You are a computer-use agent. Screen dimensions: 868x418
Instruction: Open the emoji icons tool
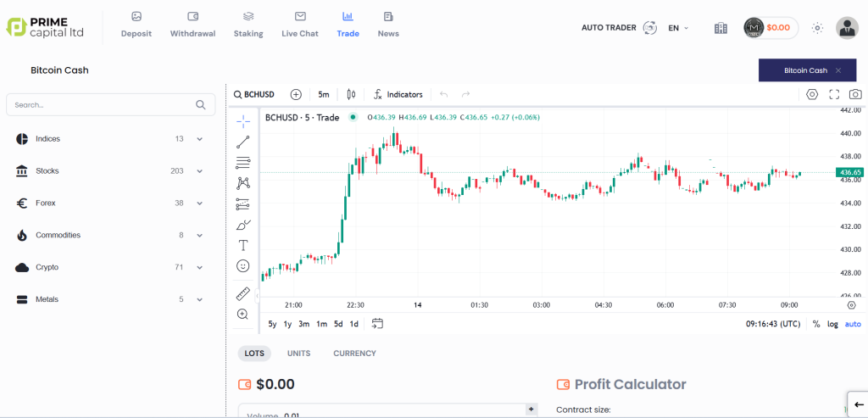coord(243,266)
